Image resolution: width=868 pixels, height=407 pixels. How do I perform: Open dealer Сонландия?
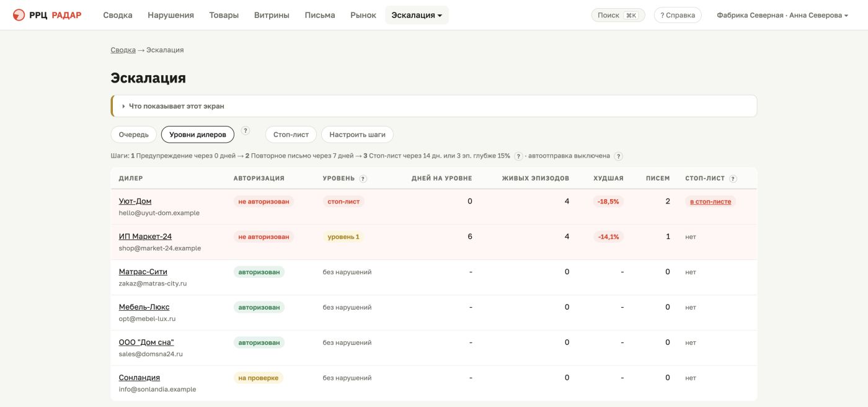click(x=139, y=378)
